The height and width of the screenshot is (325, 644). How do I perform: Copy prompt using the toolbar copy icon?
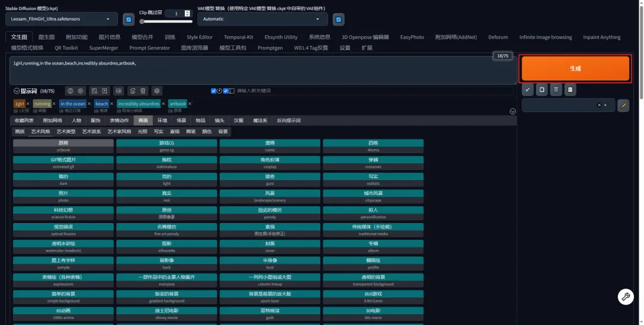132,91
